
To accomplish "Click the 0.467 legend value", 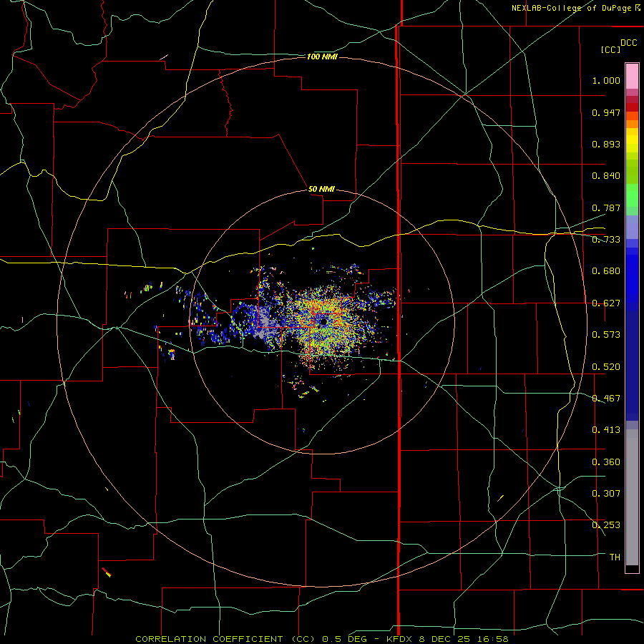I will pyautogui.click(x=606, y=399).
